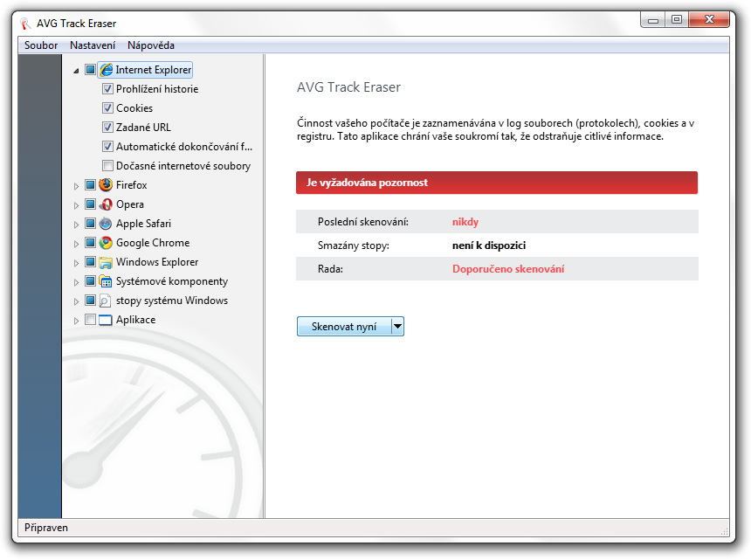Image resolution: width=751 pixels, height=560 pixels.
Task: Click the 'nikdy' last scan value
Action: 465,222
